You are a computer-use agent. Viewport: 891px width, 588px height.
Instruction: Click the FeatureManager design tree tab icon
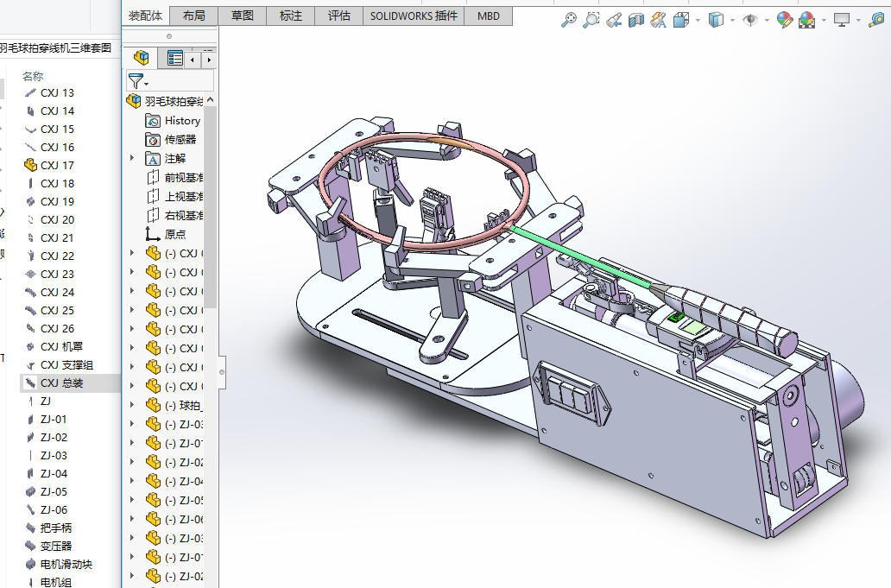pyautogui.click(x=142, y=59)
